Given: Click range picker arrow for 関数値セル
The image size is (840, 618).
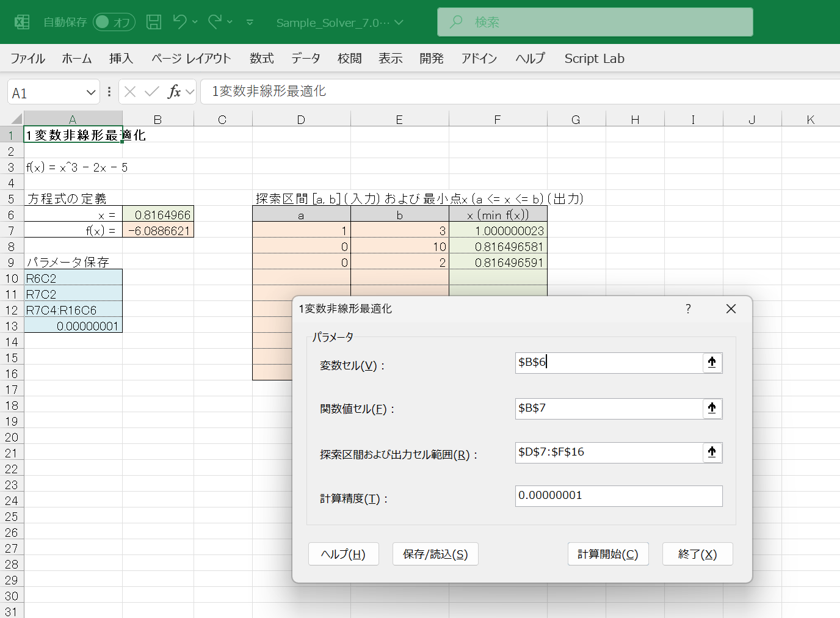Looking at the screenshot, I should [712, 408].
